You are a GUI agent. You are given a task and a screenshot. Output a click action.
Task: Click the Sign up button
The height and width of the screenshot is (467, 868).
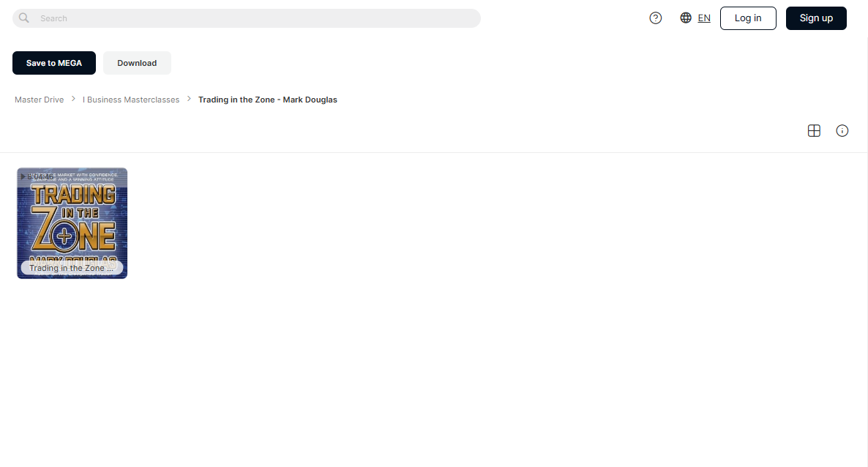(816, 18)
